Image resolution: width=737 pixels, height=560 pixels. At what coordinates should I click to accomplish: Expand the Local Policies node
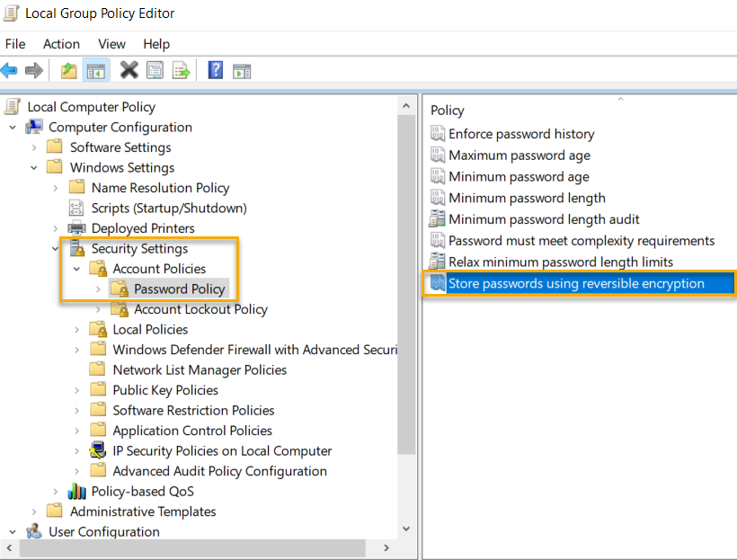pos(77,330)
